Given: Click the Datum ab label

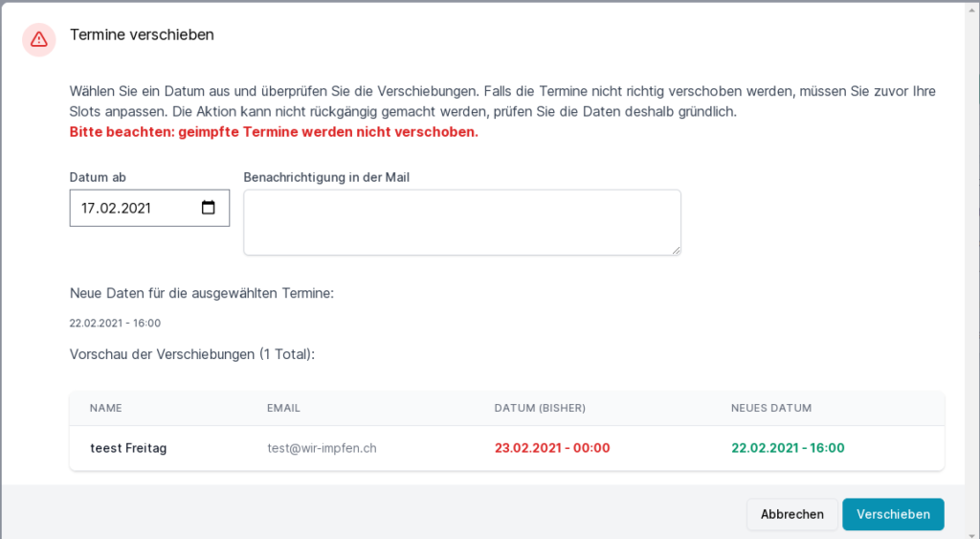Looking at the screenshot, I should (98, 177).
